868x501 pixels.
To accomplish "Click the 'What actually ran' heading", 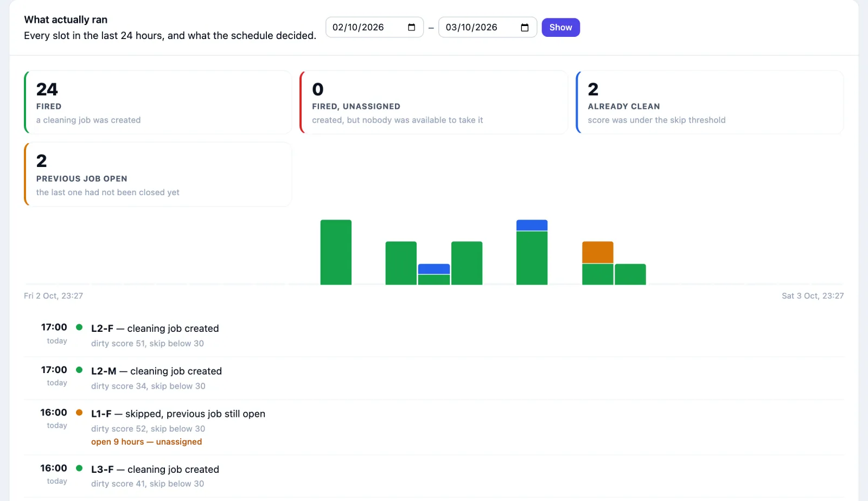I will [x=66, y=20].
